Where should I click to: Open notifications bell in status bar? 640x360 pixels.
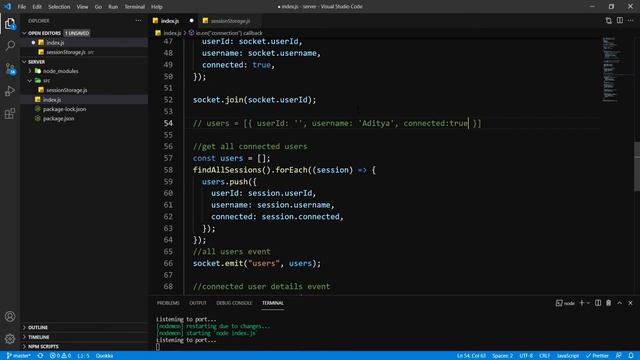coord(631,356)
